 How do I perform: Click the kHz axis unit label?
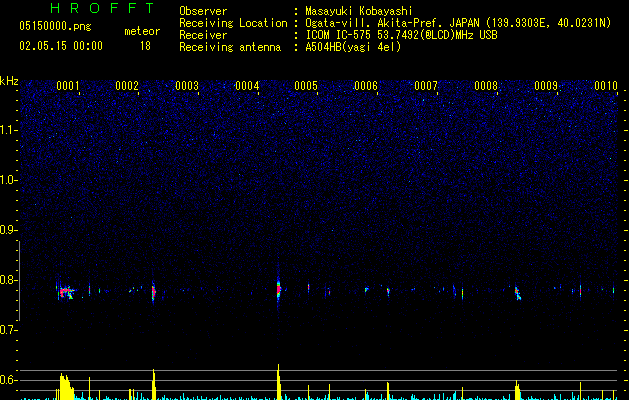9,81
